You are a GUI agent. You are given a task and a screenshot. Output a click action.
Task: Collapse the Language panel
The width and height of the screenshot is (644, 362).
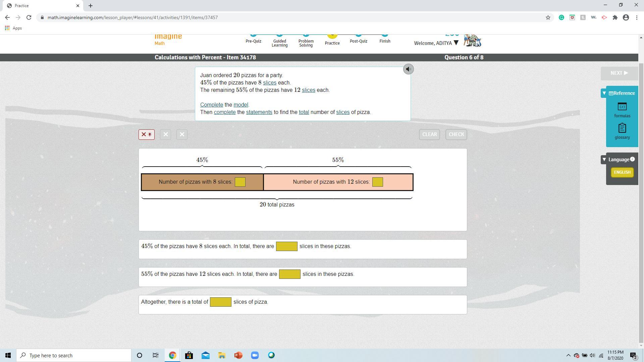point(604,160)
